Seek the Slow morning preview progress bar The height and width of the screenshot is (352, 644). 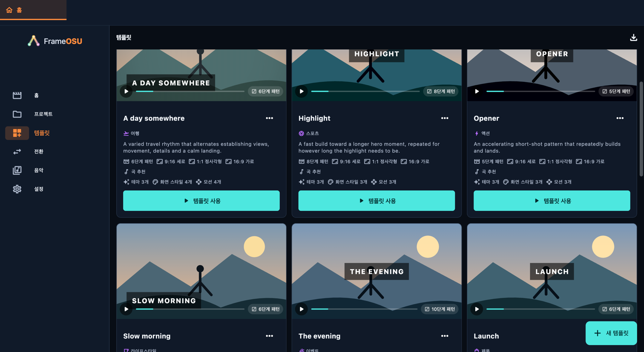[190, 309]
